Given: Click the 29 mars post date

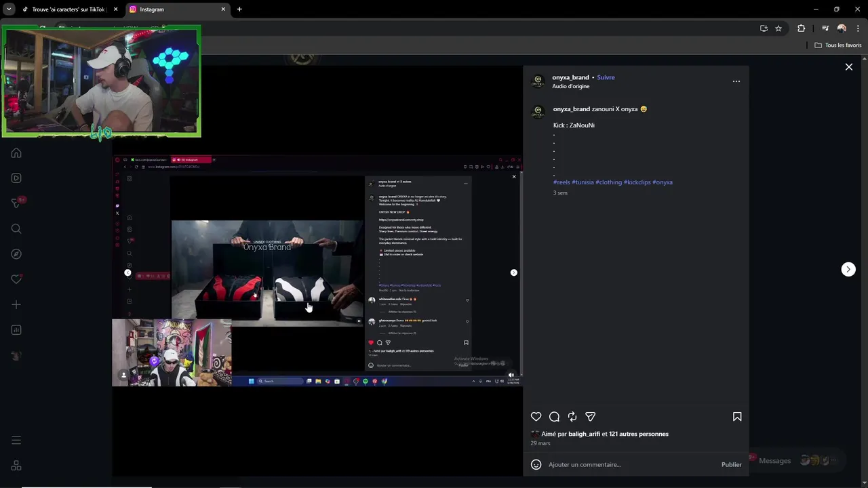Looking at the screenshot, I should (x=540, y=443).
